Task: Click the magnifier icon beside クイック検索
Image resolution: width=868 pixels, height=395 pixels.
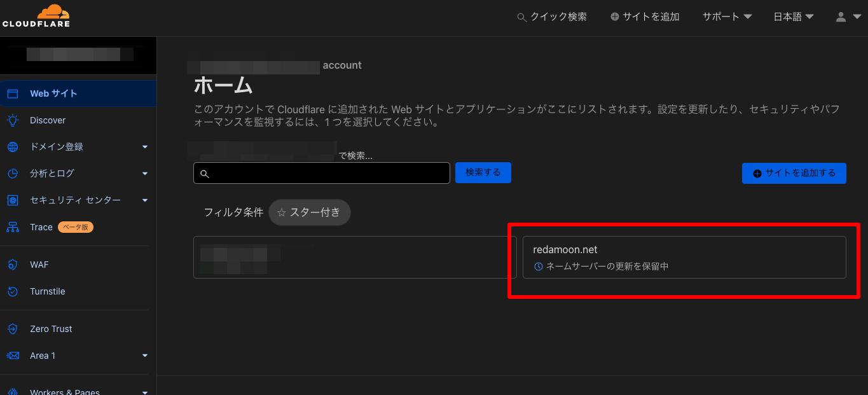Action: tap(522, 18)
